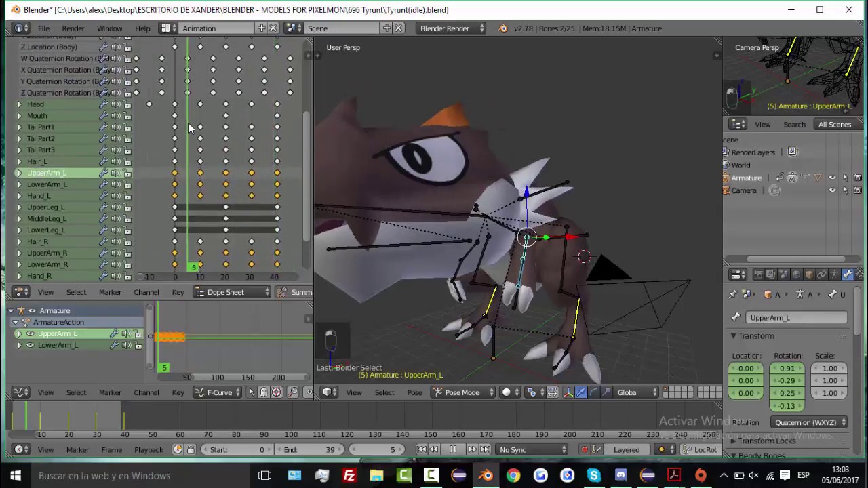The image size is (868, 488).
Task: Hide the UpperArm_L curves in the graph editor
Action: pos(30,333)
